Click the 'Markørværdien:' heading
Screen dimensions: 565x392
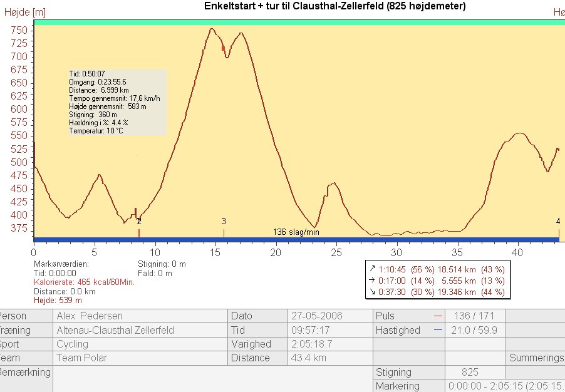tap(61, 264)
